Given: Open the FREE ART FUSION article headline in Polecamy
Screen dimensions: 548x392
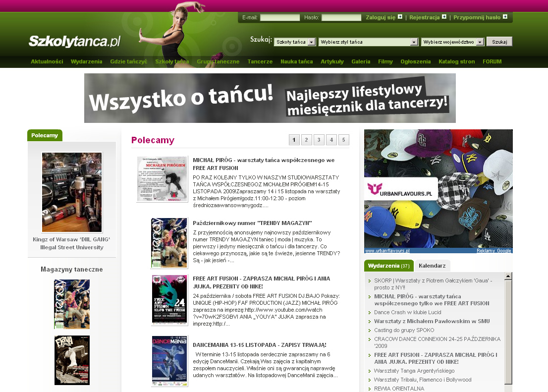Looking at the screenshot, I should (262, 282).
